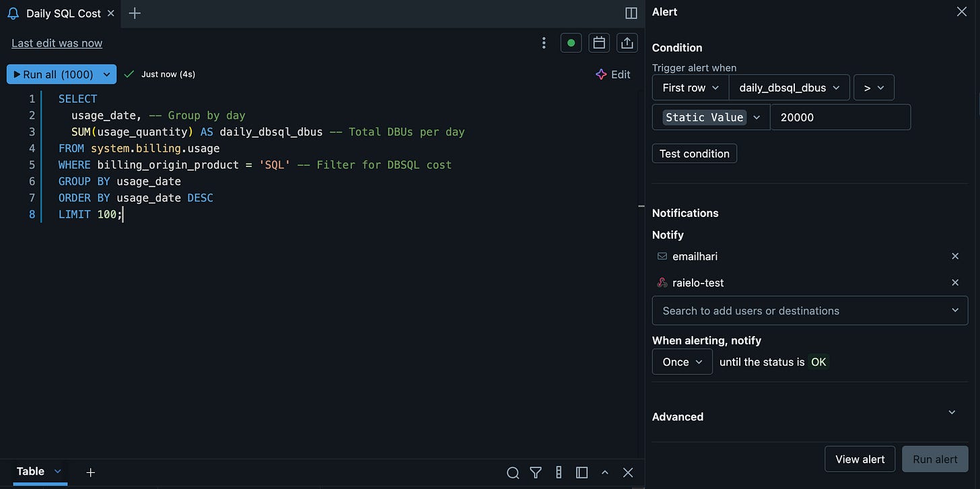
Task: Open a new query tab with plus
Action: click(x=135, y=13)
